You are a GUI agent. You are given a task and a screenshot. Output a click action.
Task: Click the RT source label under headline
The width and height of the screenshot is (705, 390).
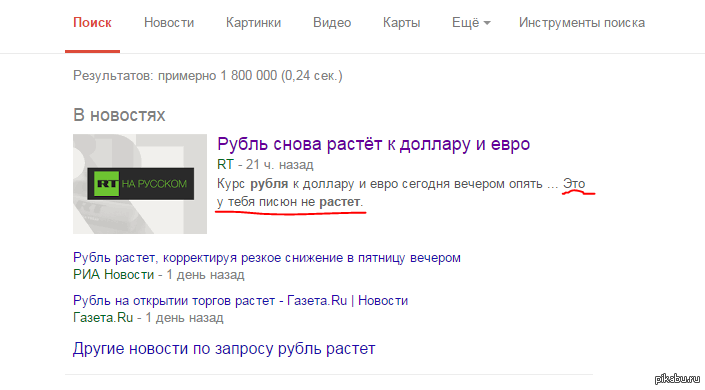[225, 165]
